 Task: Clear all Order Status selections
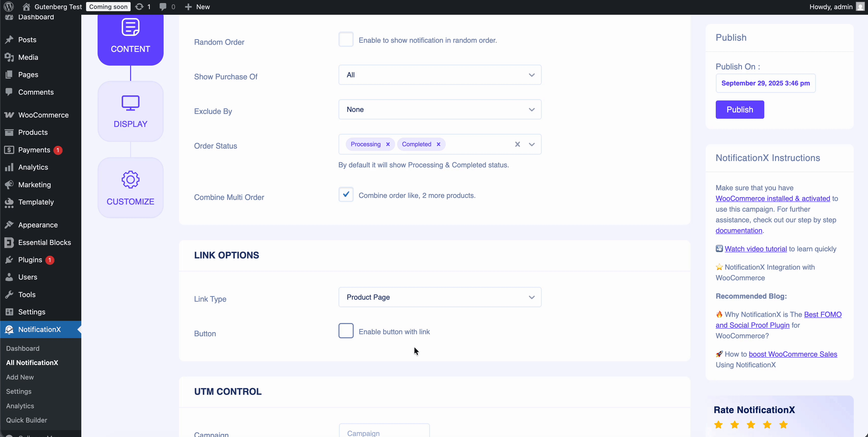517,144
